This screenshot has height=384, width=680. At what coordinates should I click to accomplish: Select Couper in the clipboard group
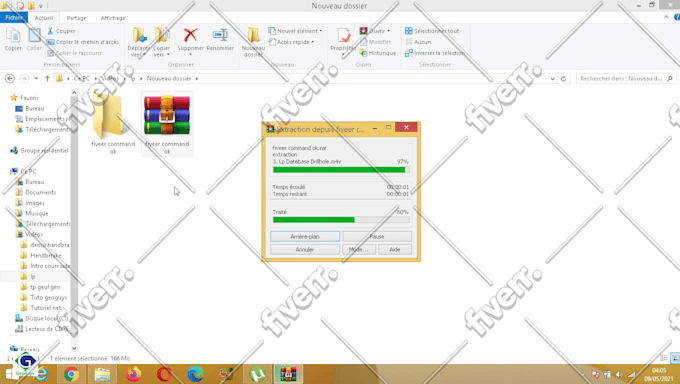(x=61, y=31)
